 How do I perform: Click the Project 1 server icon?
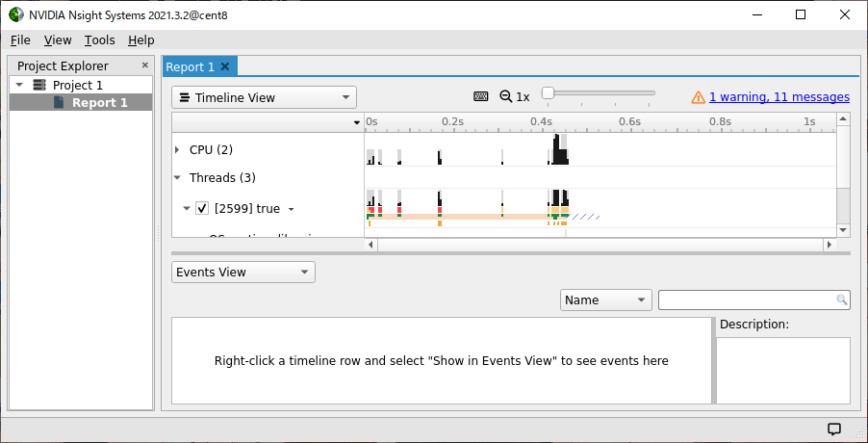click(39, 86)
